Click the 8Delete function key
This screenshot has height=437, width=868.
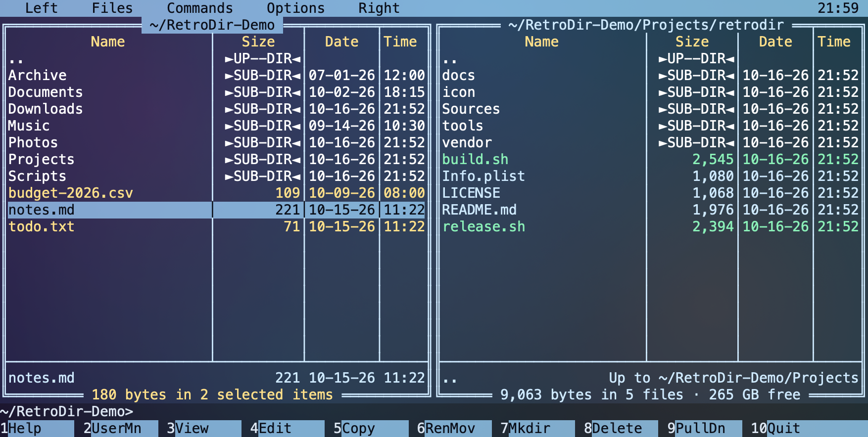(622, 428)
